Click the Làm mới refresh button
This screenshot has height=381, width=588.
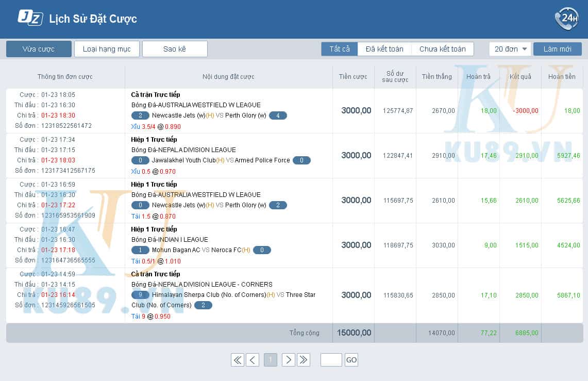[557, 49]
